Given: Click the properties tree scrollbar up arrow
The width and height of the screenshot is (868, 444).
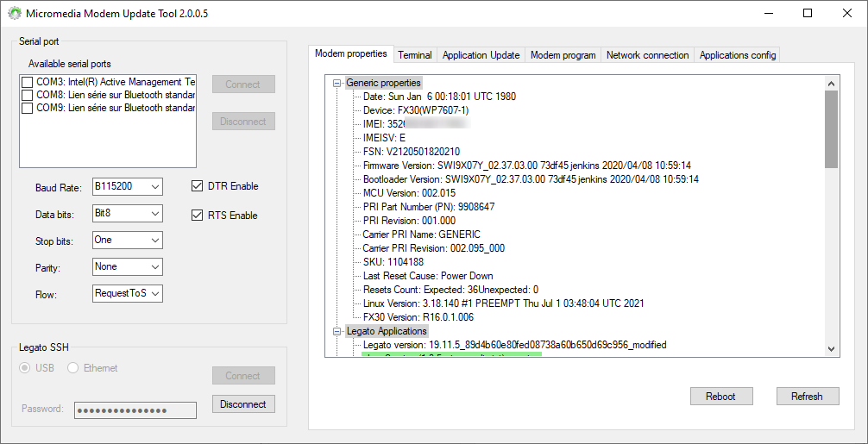Looking at the screenshot, I should 832,84.
